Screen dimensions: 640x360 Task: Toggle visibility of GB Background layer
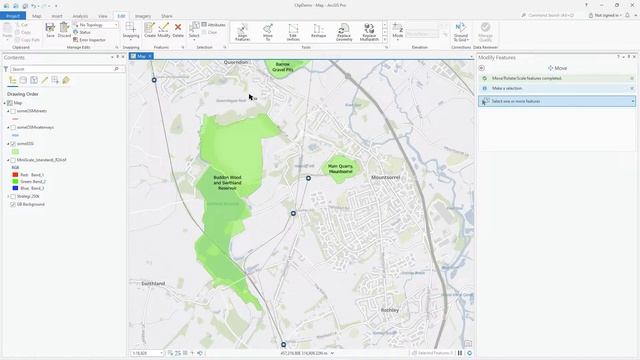point(13,204)
